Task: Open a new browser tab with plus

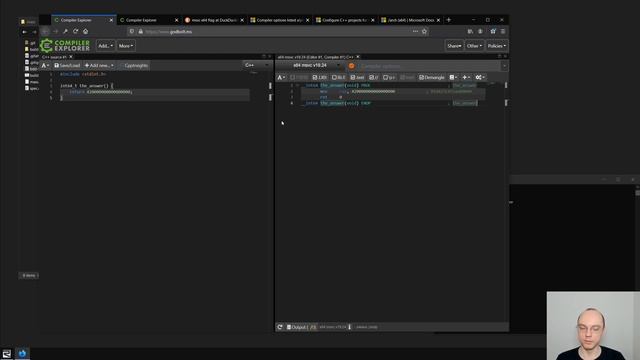Action: pos(449,20)
